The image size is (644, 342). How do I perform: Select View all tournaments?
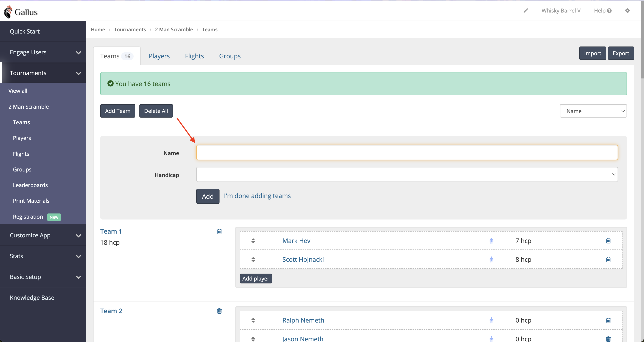(x=18, y=91)
